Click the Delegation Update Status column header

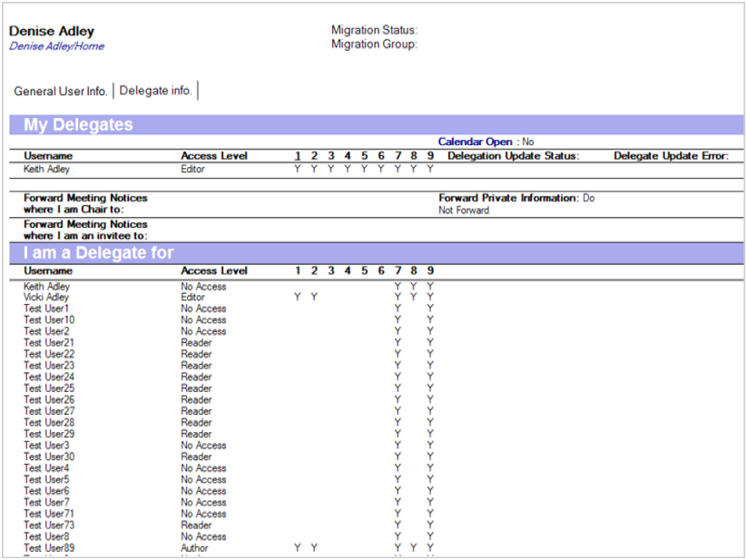click(x=513, y=156)
